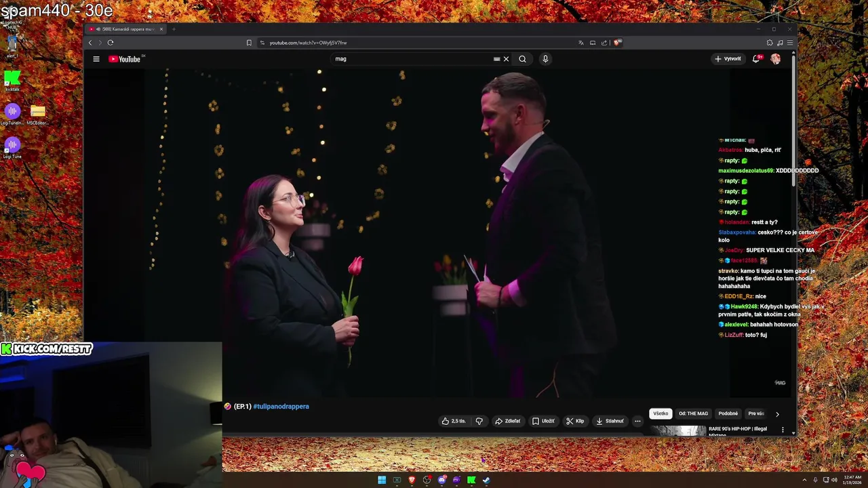Click the Zdieľať share button
Viewport: 868px width, 488px height.
pyautogui.click(x=508, y=421)
